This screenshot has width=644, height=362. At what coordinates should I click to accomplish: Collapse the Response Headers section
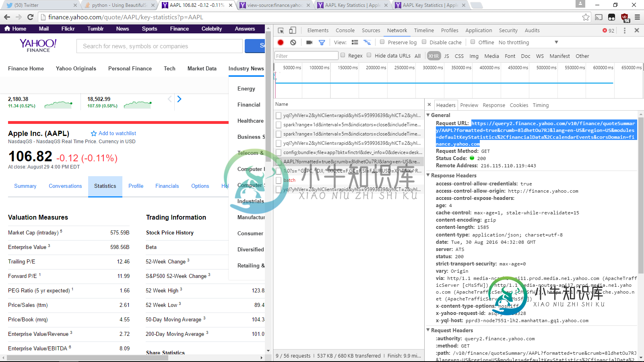[428, 175]
